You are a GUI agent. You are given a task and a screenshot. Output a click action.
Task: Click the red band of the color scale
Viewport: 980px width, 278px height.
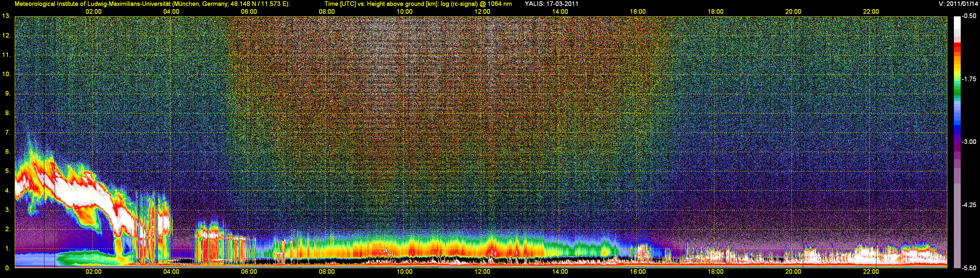[x=957, y=47]
